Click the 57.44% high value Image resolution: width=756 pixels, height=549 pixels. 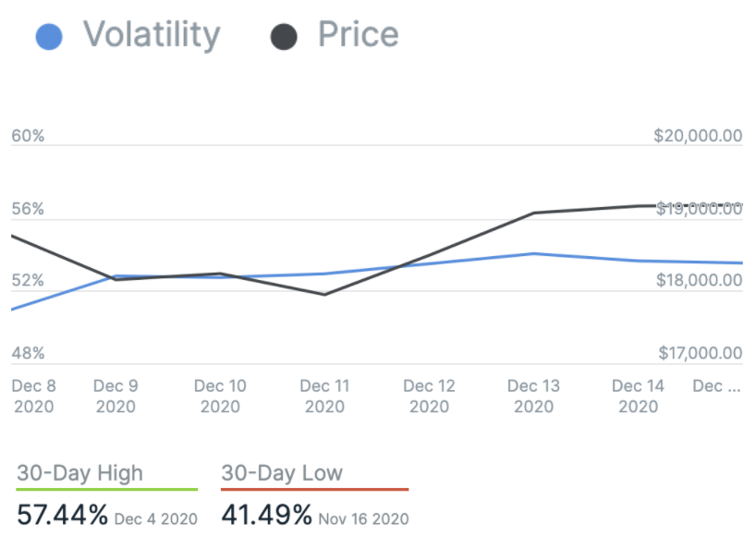[x=62, y=516]
